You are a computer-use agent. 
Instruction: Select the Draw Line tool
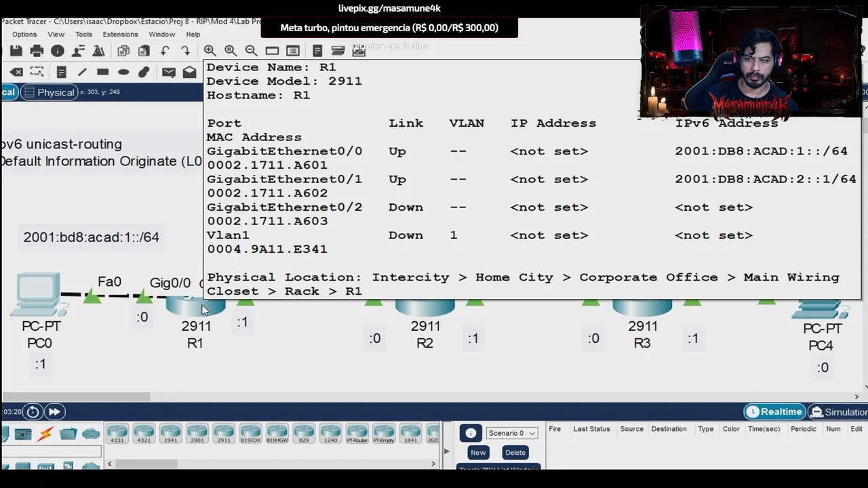click(82, 72)
